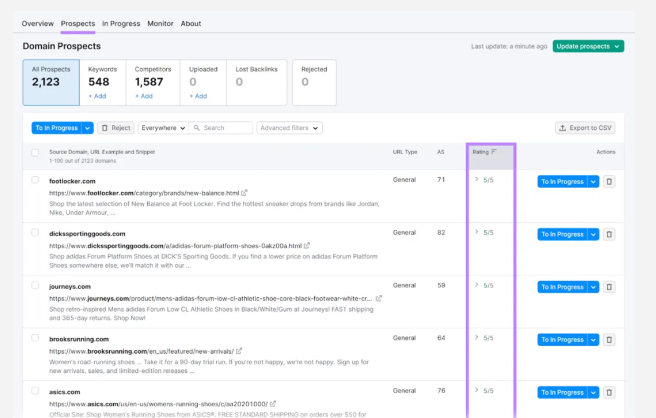Go to the In Progress tab
This screenshot has height=418, width=656.
click(121, 24)
